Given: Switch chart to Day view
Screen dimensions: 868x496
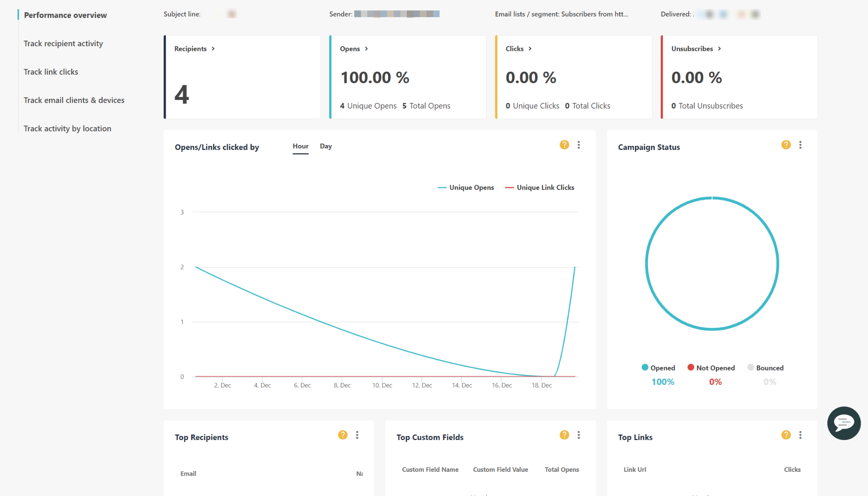Looking at the screenshot, I should coord(325,146).
